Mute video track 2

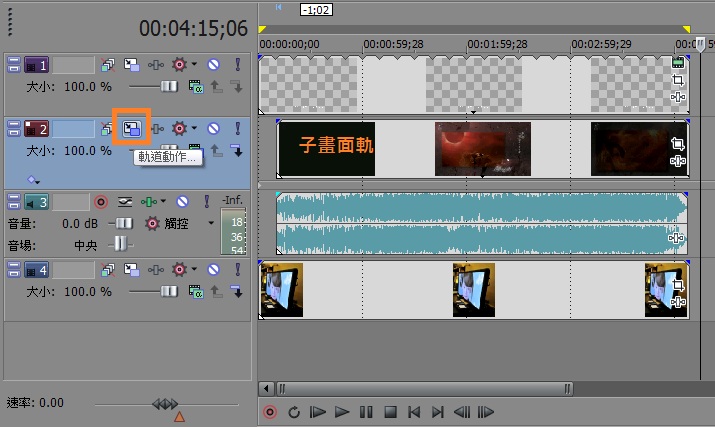[213, 129]
